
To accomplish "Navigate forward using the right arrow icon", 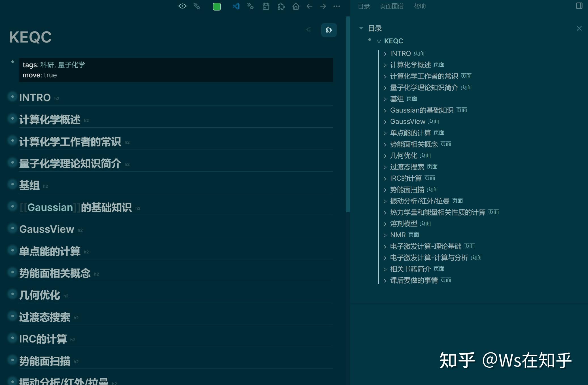I will [323, 6].
